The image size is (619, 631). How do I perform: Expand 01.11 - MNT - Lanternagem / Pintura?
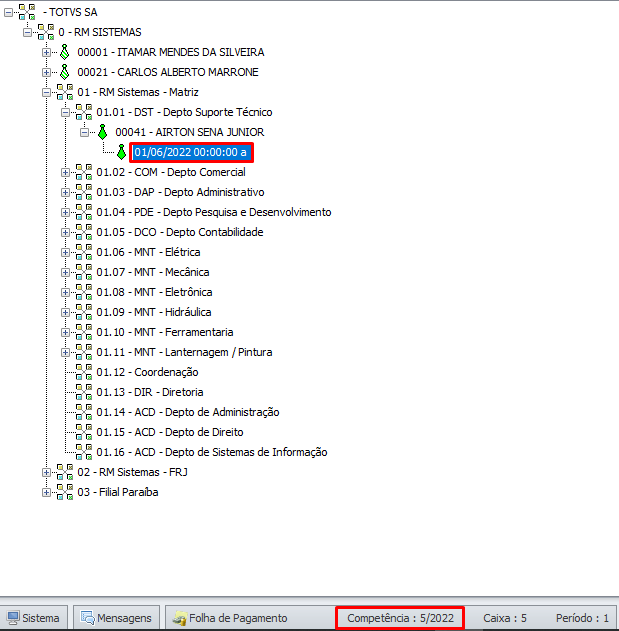[65, 353]
